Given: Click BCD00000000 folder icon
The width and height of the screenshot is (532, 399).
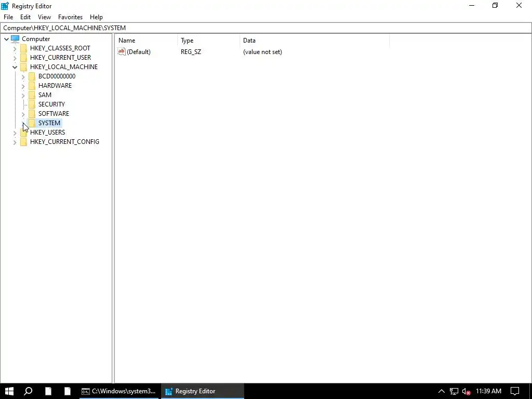Looking at the screenshot, I should coord(32,76).
